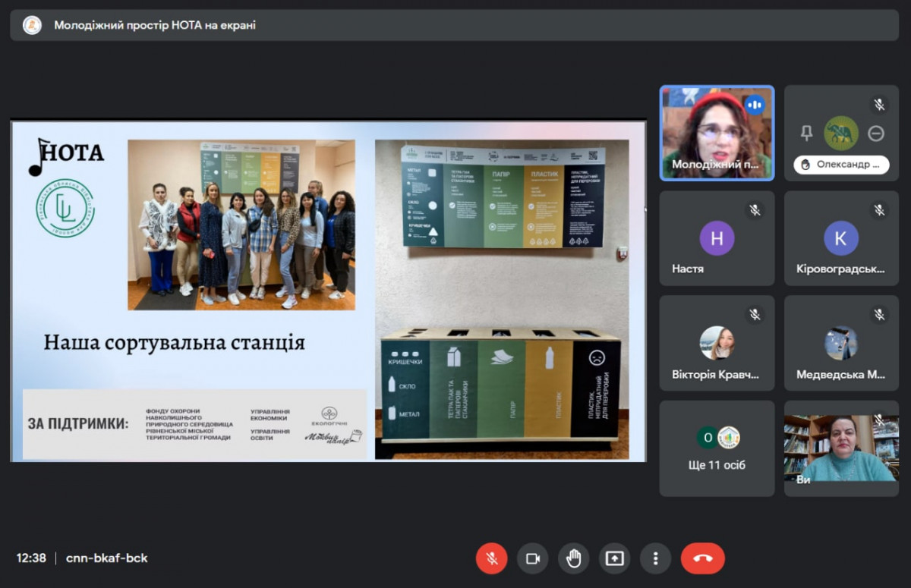Select Настя's participant tile
911x588 pixels.
coord(717,238)
